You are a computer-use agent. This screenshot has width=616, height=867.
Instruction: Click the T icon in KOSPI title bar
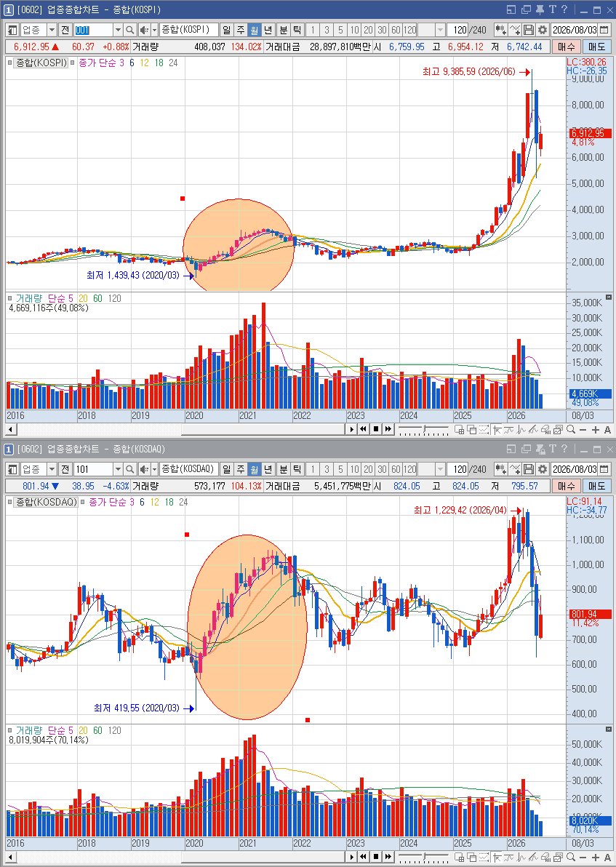pyautogui.click(x=553, y=9)
